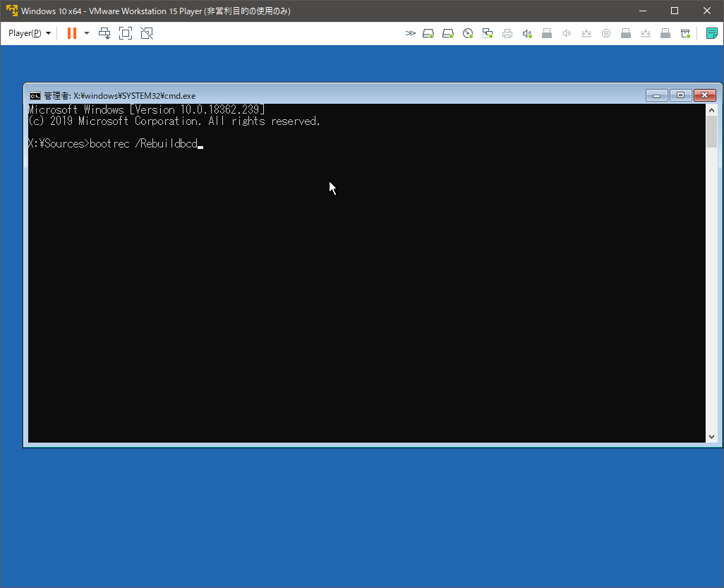Click the console scrollbar up arrow
The height and width of the screenshot is (588, 724).
(x=711, y=110)
